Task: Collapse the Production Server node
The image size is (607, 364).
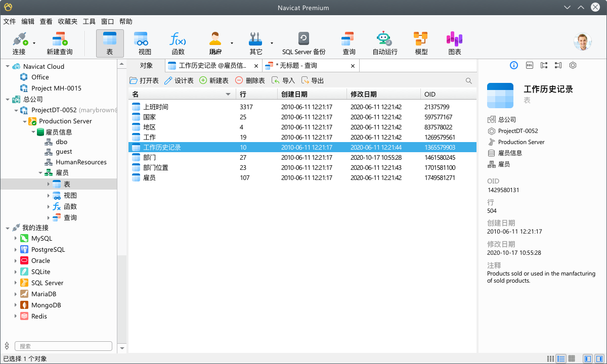Action: [24, 121]
